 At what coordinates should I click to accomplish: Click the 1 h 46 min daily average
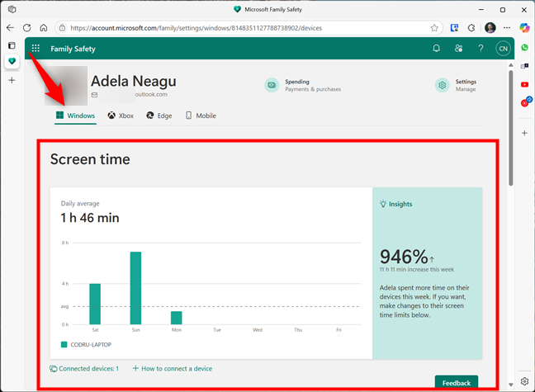tap(90, 218)
